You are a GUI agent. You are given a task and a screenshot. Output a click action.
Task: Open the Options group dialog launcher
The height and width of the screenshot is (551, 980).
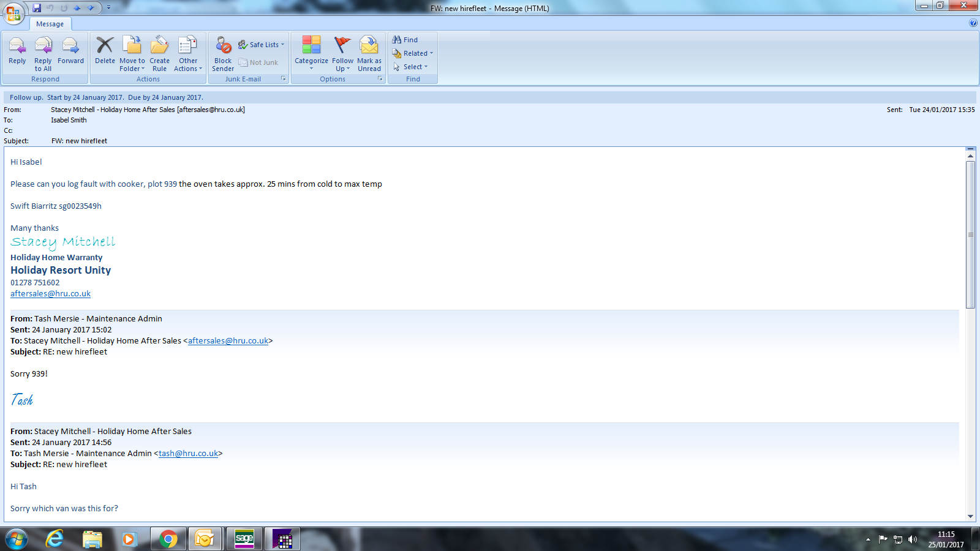380,79
